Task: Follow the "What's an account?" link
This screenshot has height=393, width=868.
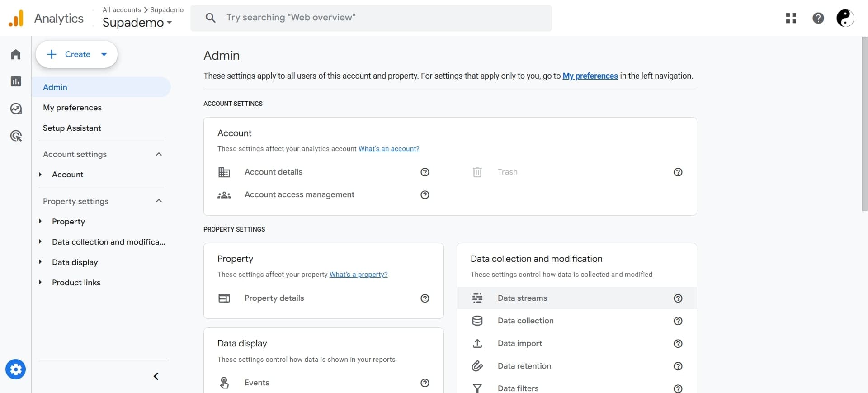Action: (388, 149)
